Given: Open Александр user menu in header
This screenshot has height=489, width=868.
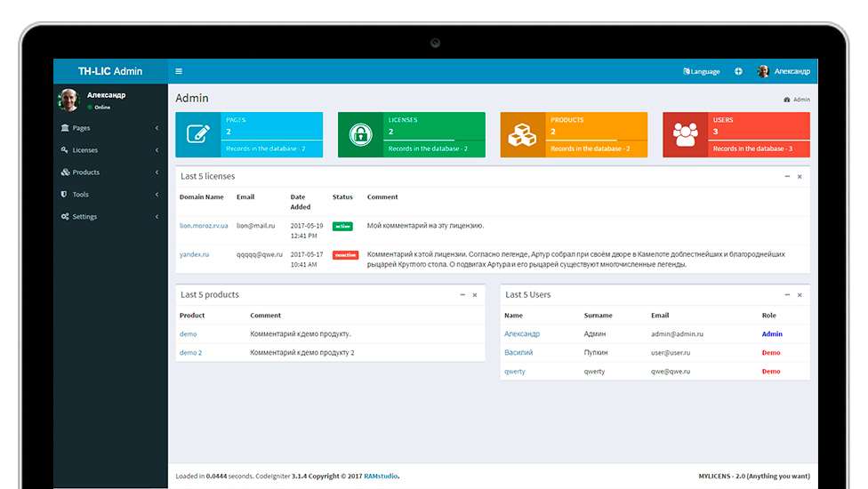Looking at the screenshot, I should [784, 71].
